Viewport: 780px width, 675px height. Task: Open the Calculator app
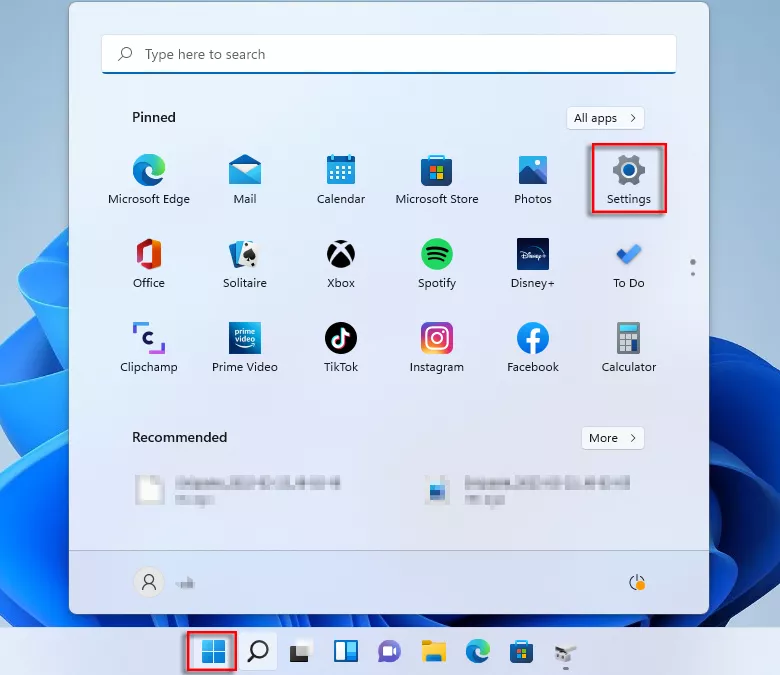click(x=629, y=347)
